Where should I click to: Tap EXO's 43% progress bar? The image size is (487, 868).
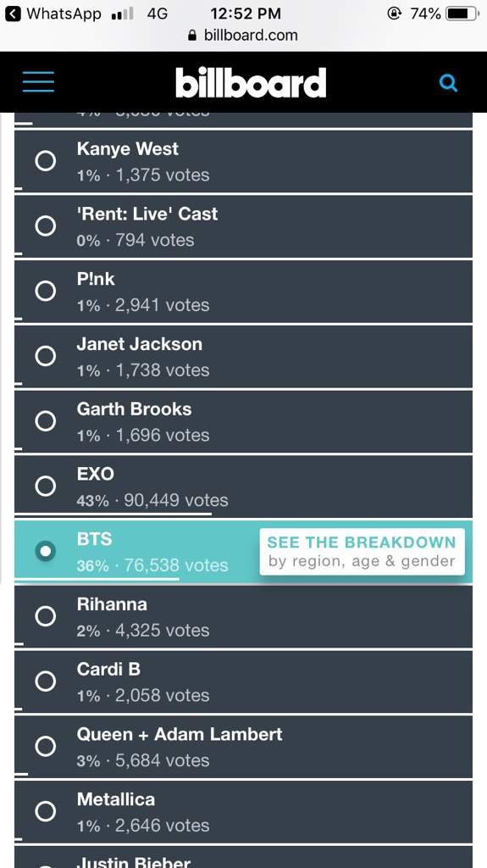tap(113, 514)
